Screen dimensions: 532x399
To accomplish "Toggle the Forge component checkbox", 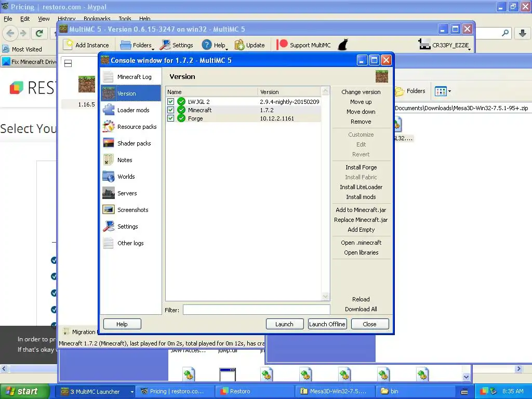I will (x=170, y=118).
